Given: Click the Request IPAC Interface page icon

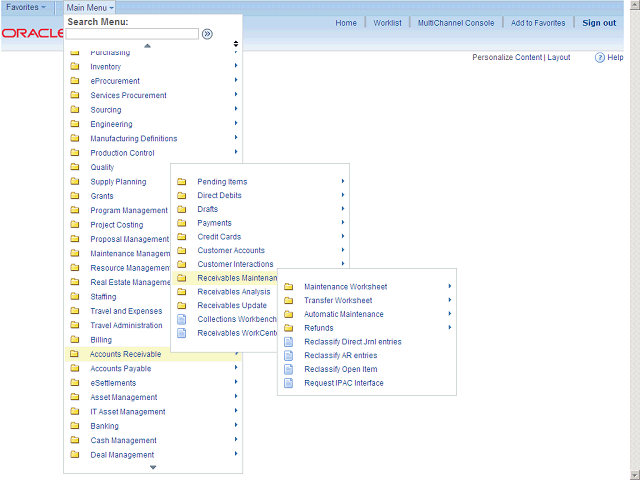Looking at the screenshot, I should coord(289,383).
